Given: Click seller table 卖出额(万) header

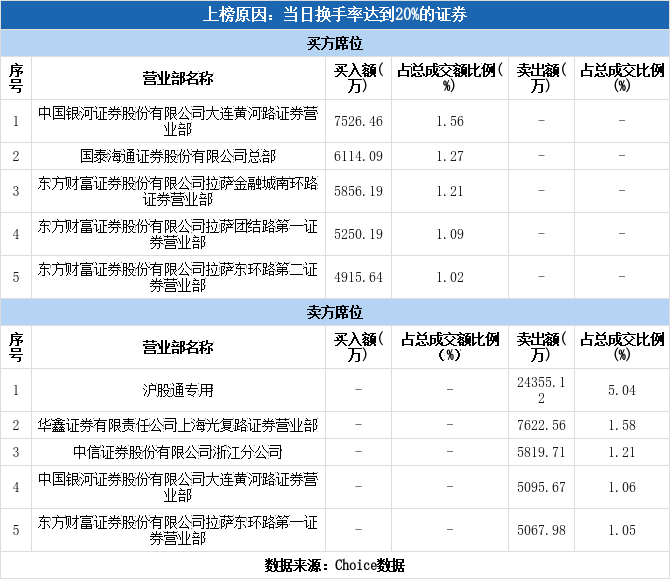Looking at the screenshot, I should click(x=541, y=347).
